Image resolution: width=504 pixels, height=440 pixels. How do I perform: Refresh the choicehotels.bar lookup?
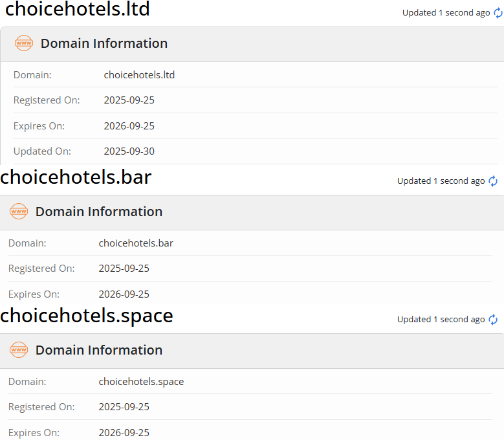(493, 181)
